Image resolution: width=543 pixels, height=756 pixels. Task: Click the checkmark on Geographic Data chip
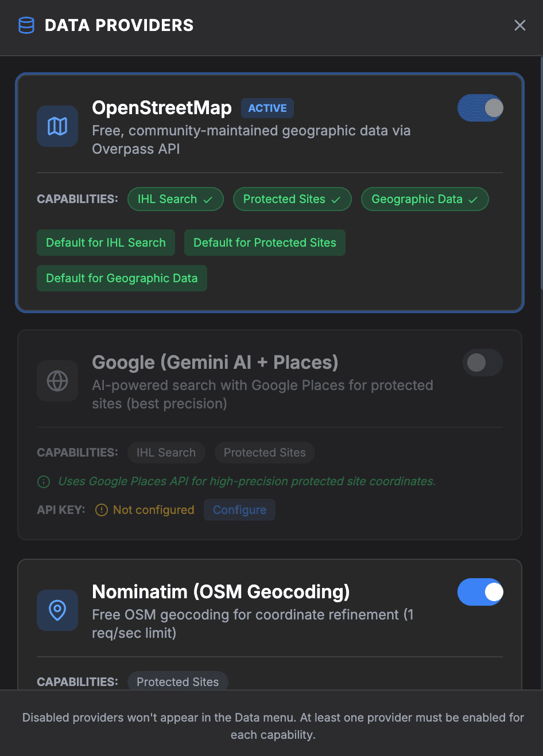473,200
